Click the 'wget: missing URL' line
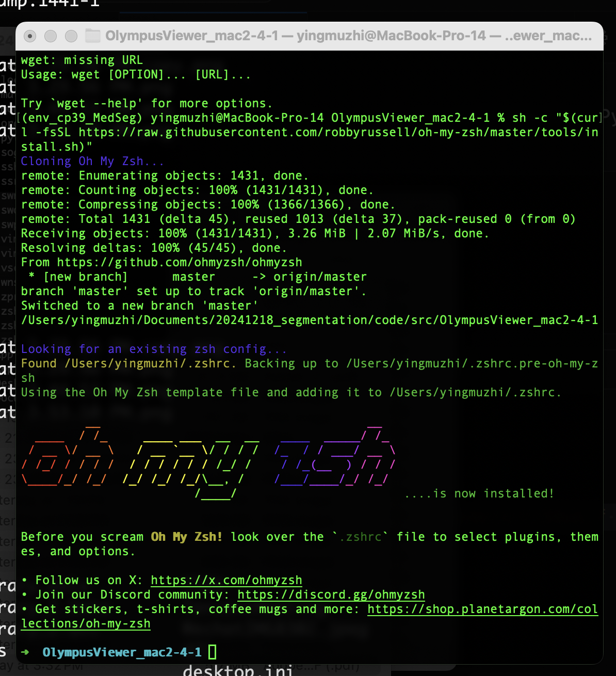 pyautogui.click(x=82, y=60)
